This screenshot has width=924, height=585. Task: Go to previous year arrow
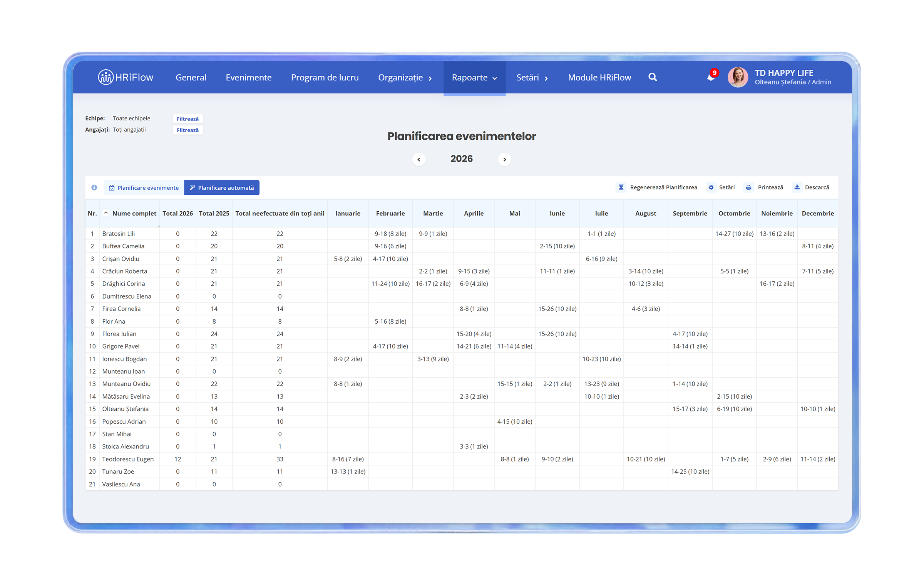(419, 159)
